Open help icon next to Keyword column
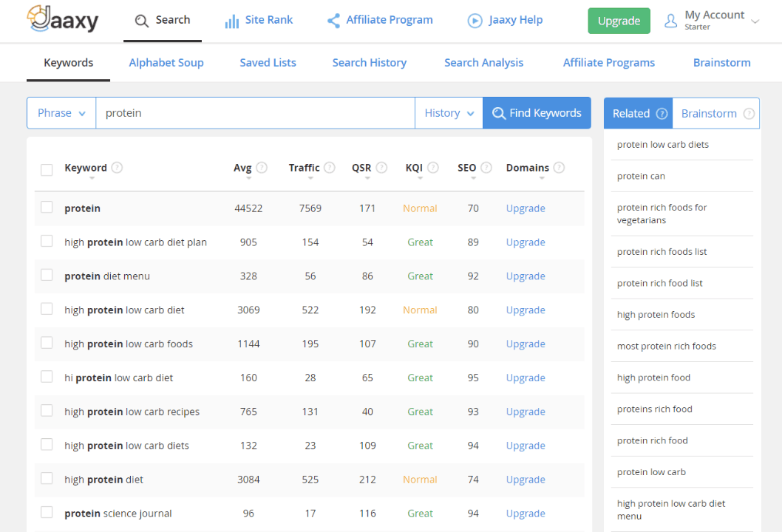 coord(118,168)
